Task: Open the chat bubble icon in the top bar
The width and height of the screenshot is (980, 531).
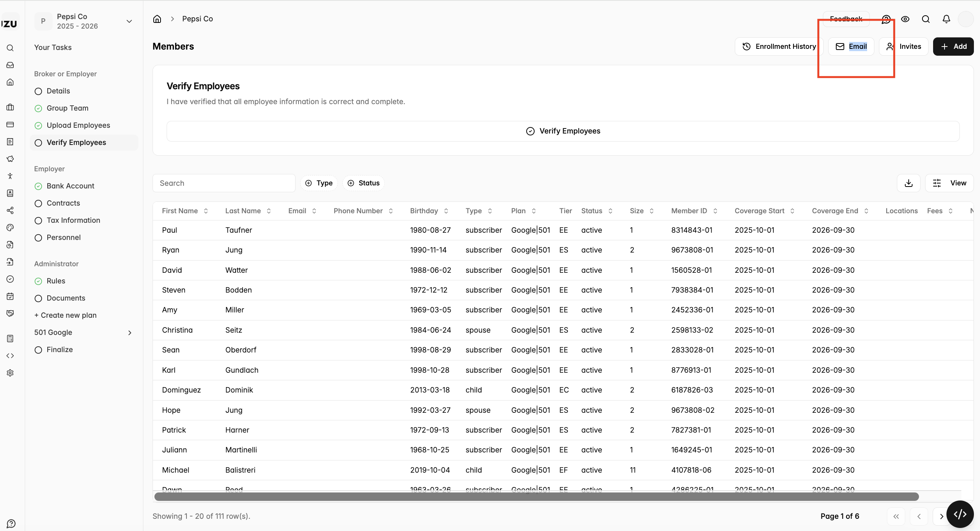Action: pos(886,19)
